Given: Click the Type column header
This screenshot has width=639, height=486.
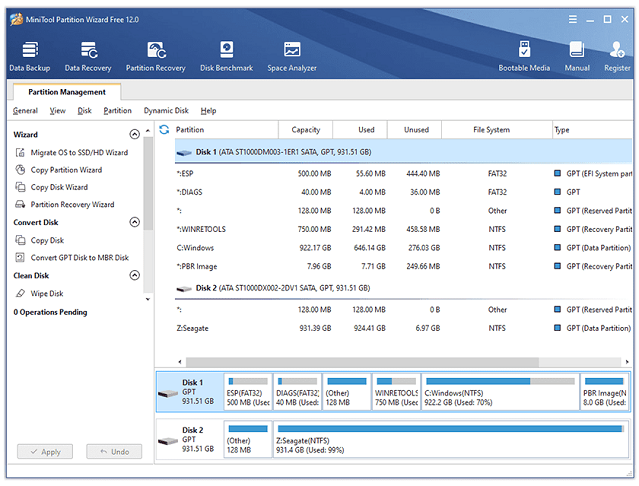Looking at the screenshot, I should [x=592, y=130].
